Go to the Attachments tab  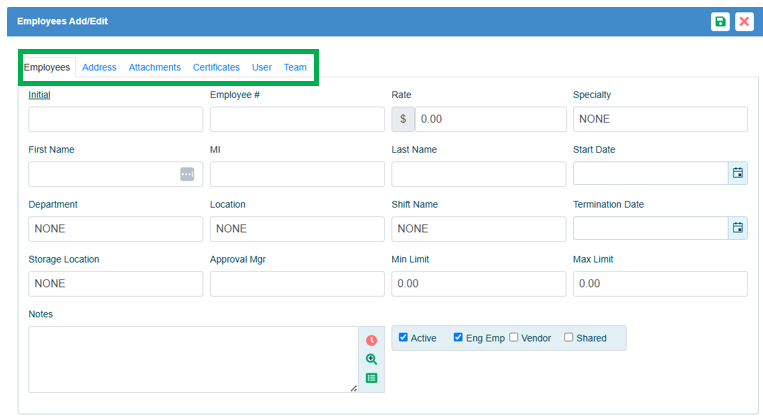tap(154, 68)
